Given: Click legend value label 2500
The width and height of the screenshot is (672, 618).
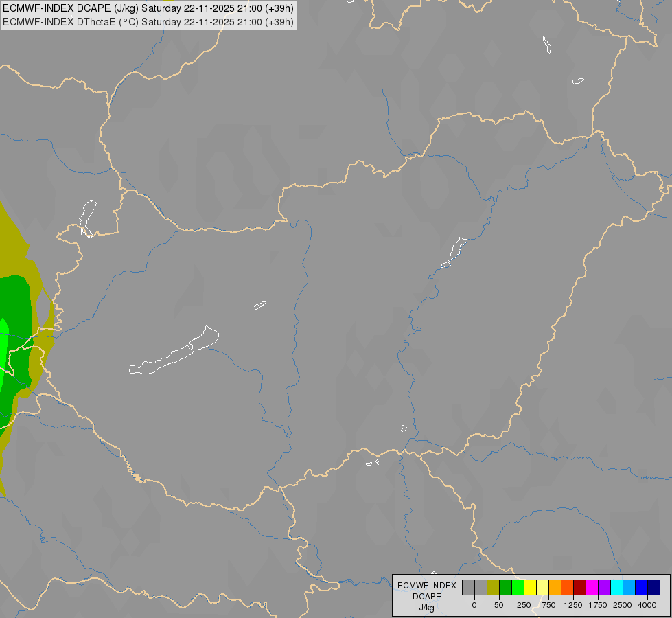Looking at the screenshot, I should pos(623,605).
